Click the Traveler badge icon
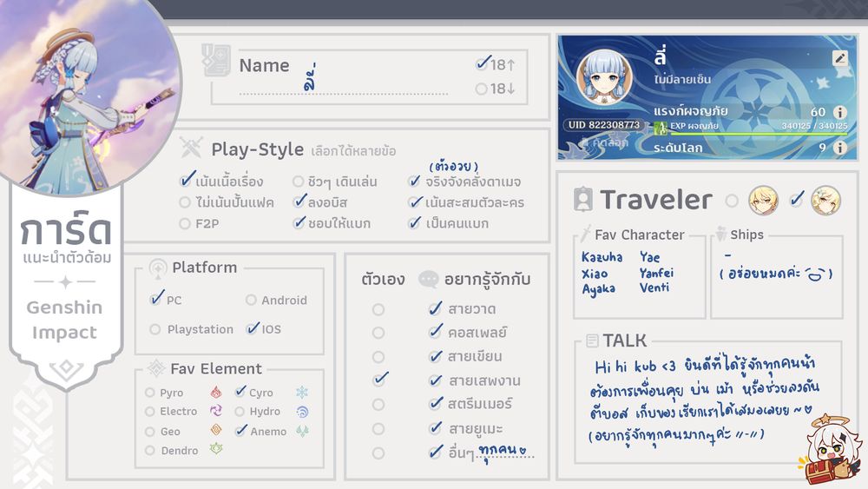 [x=583, y=200]
